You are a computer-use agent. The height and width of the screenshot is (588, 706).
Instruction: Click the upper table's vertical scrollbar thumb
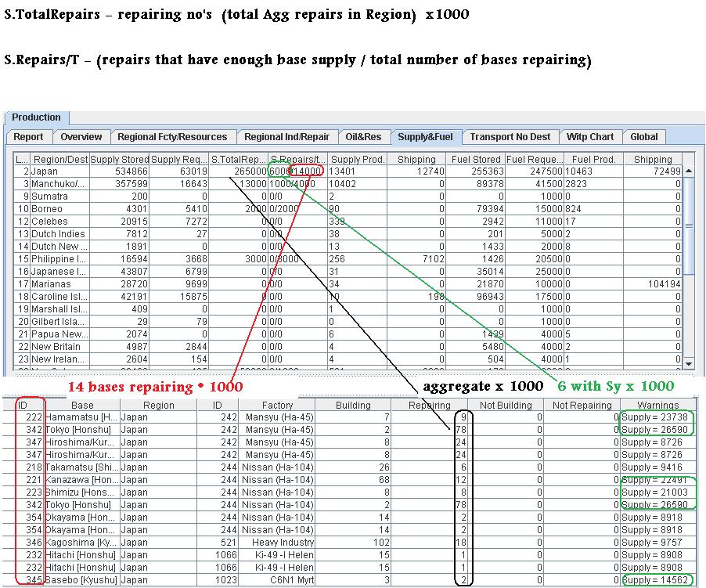coord(689,225)
